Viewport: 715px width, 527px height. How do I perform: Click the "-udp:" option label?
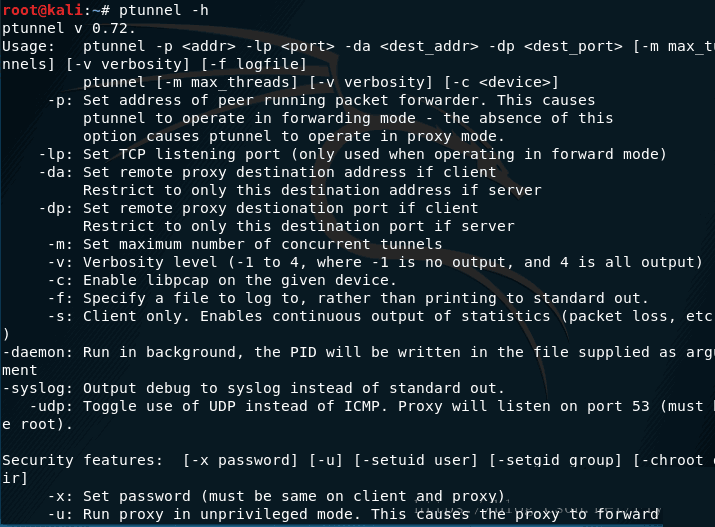(x=51, y=407)
